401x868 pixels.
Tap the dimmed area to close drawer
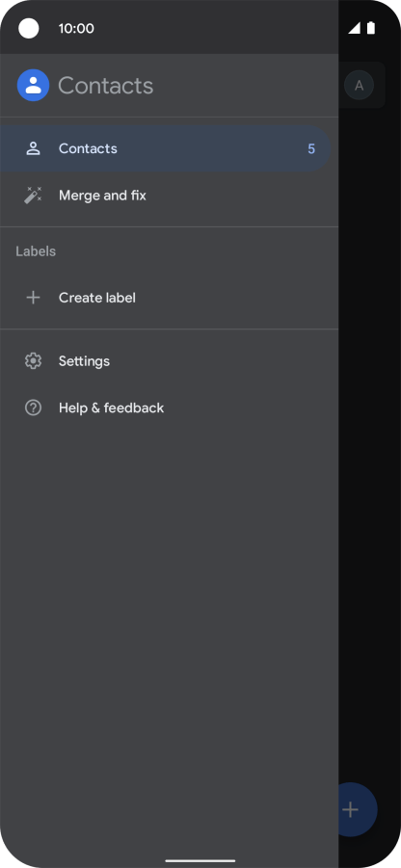click(369, 443)
